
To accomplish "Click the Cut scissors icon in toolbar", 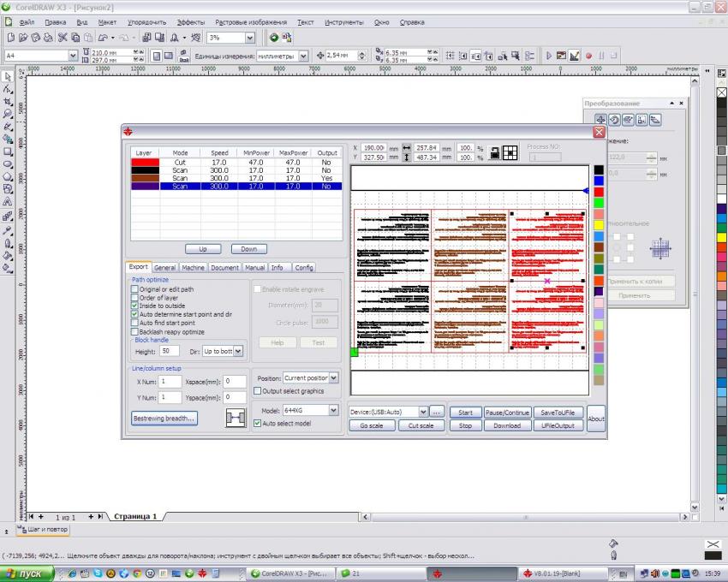I will tap(63, 38).
